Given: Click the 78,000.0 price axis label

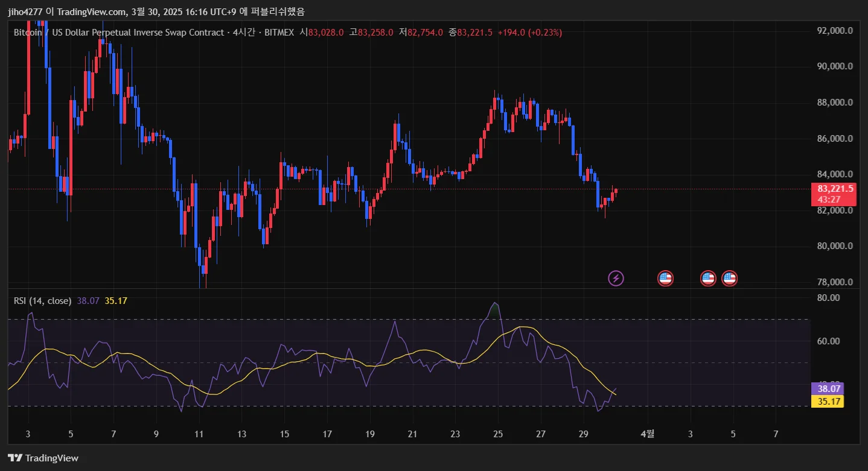Looking at the screenshot, I should click(835, 282).
